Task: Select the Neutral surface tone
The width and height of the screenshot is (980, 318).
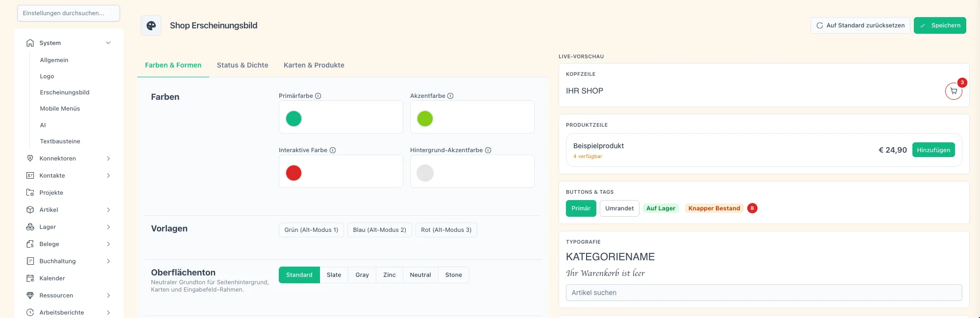Action: click(420, 275)
